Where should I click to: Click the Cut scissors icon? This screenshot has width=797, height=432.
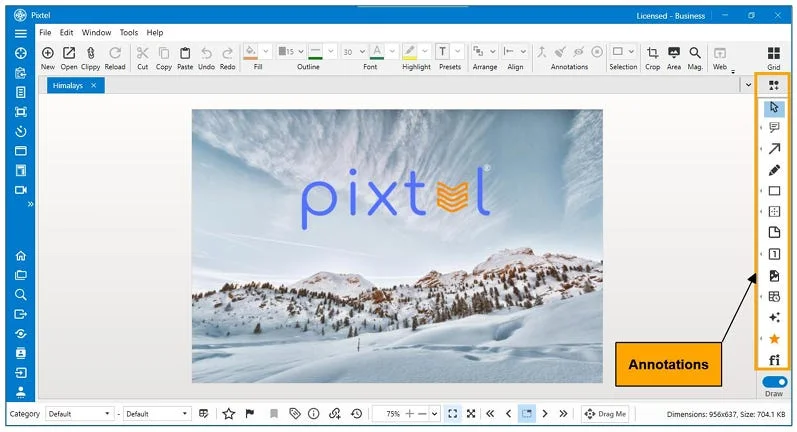pos(143,53)
